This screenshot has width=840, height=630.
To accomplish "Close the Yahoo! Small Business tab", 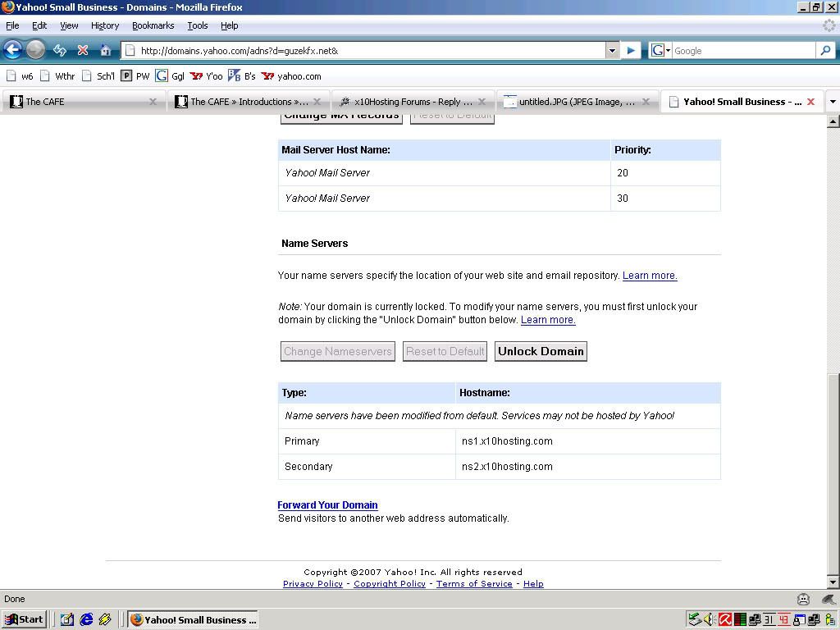I will [x=810, y=102].
